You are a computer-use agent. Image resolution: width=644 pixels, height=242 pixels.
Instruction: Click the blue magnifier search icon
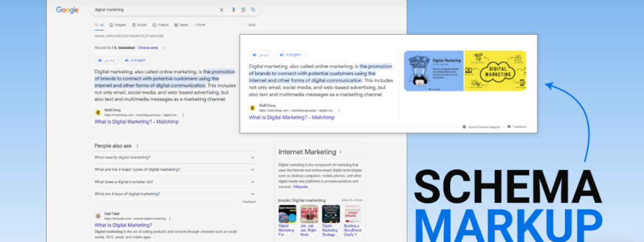(253, 10)
